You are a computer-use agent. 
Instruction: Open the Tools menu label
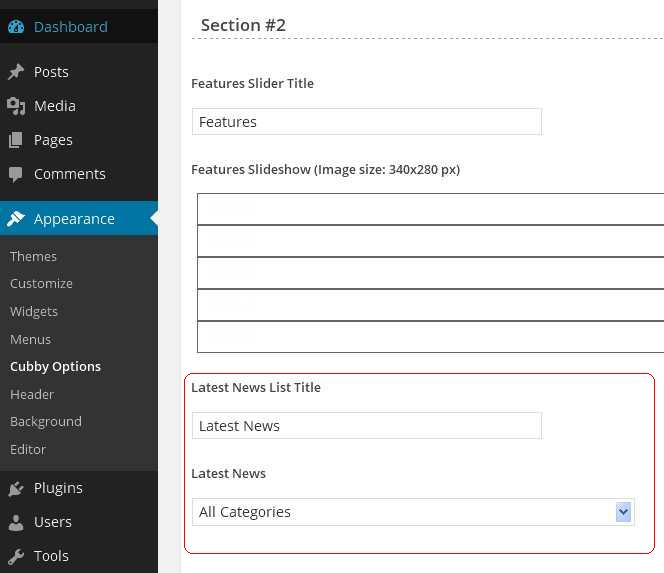pyautogui.click(x=51, y=556)
